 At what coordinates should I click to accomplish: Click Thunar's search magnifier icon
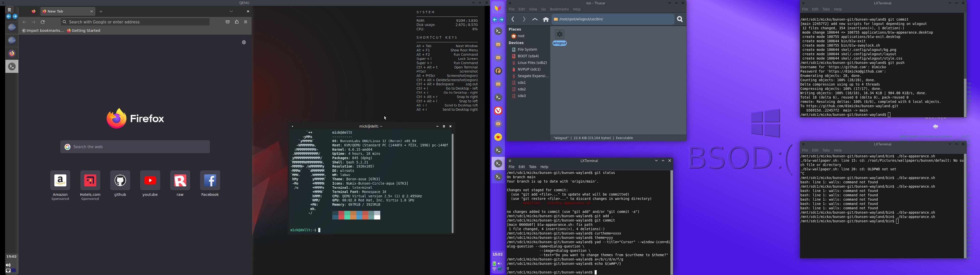coord(680,19)
